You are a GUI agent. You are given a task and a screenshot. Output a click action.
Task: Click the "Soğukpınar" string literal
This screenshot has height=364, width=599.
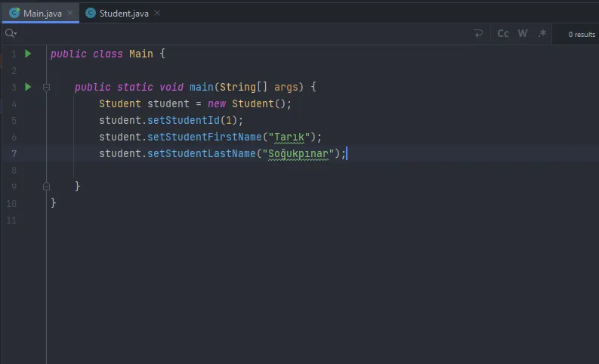pos(298,153)
